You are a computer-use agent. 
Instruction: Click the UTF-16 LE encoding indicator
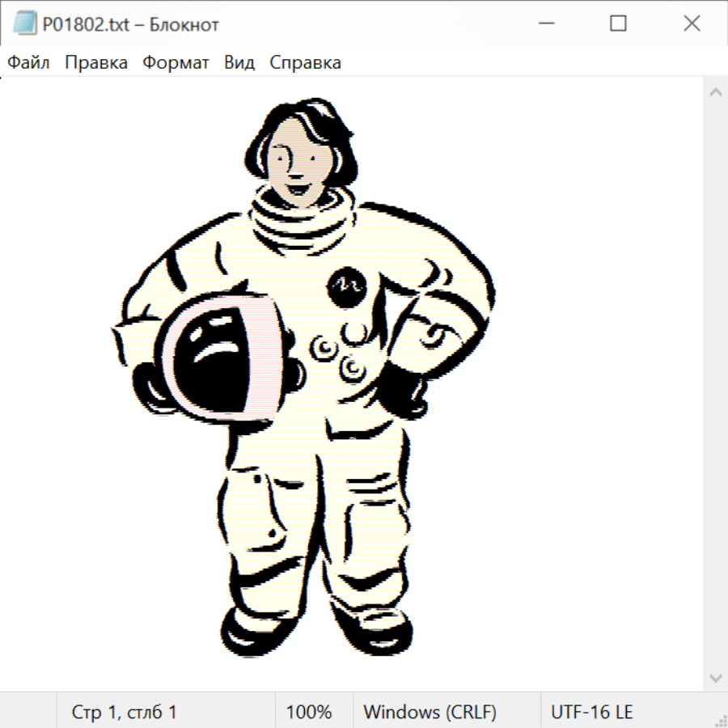[x=592, y=713]
